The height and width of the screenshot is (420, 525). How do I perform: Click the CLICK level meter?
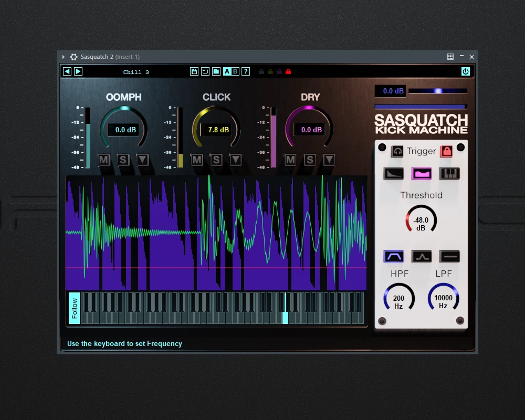[181, 138]
